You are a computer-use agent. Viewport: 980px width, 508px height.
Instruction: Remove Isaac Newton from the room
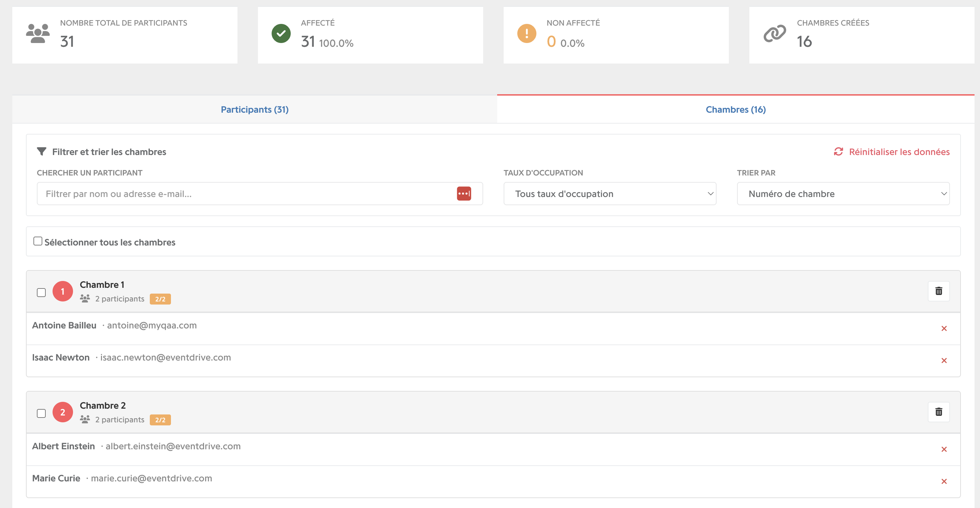(x=944, y=361)
